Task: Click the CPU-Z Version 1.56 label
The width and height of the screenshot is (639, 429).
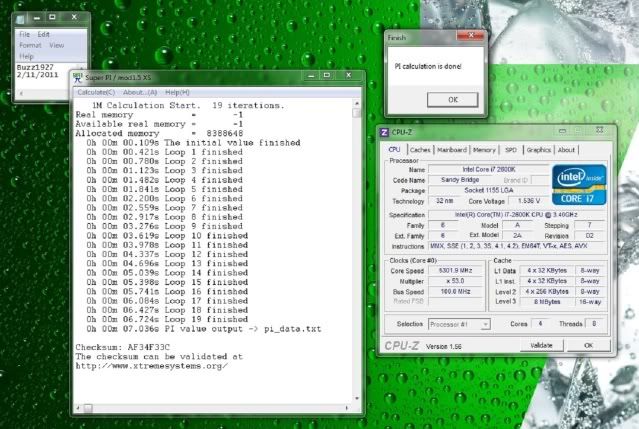Action: pyautogui.click(x=444, y=347)
